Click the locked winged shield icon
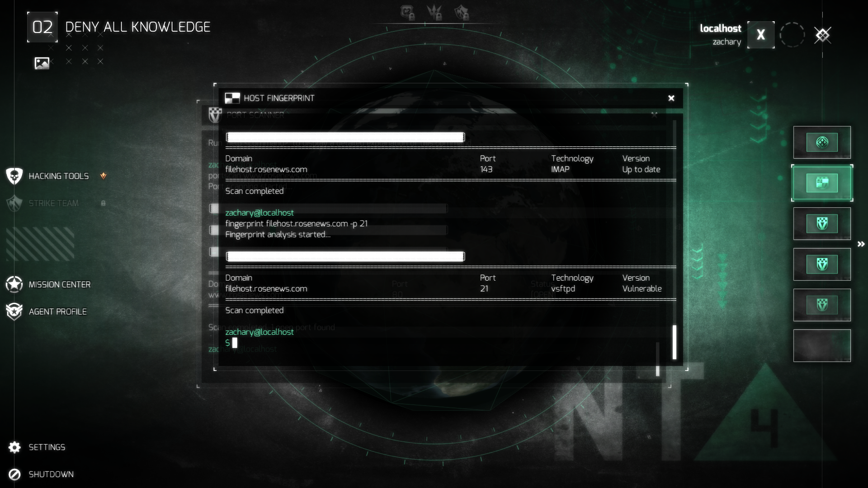This screenshot has width=868, height=488. point(462,13)
